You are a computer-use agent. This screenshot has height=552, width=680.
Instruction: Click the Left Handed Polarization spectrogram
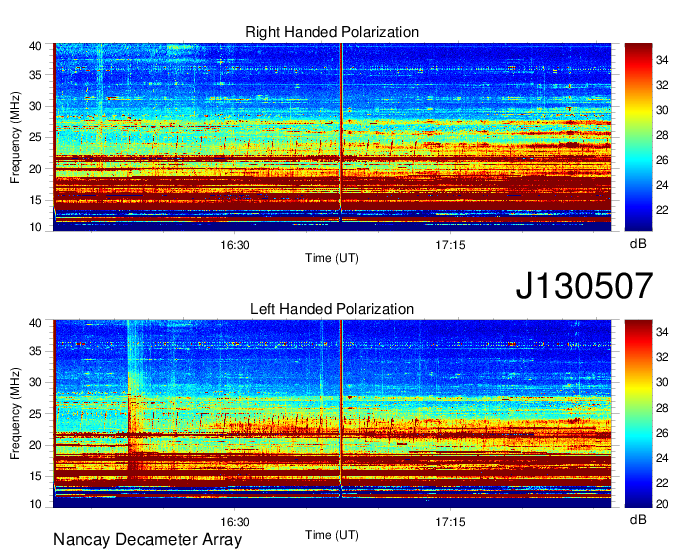332,414
